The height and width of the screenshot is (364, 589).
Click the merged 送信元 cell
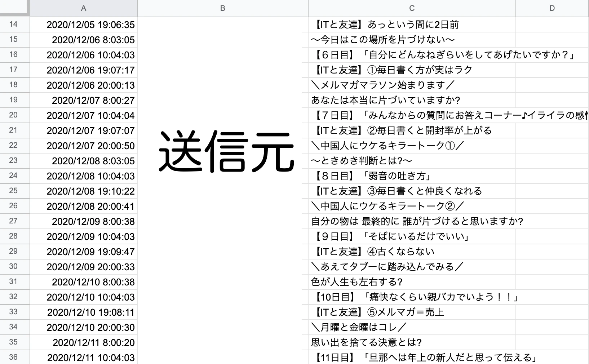223,190
